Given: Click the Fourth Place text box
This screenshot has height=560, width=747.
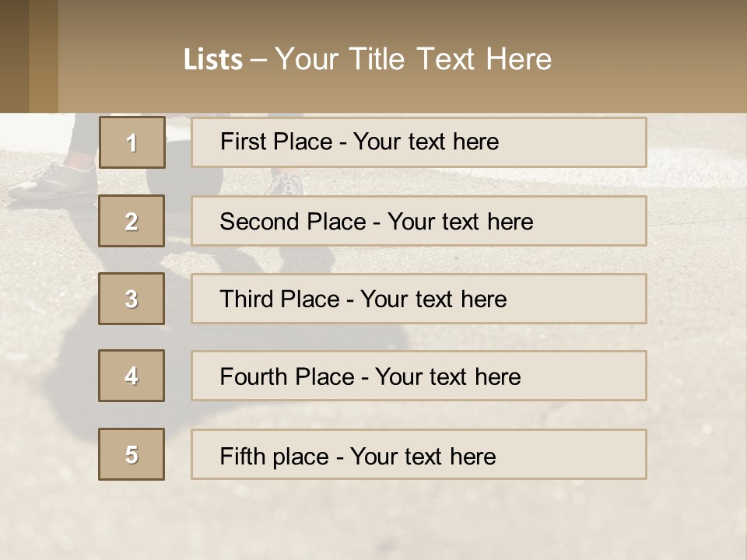Looking at the screenshot, I should (x=419, y=376).
